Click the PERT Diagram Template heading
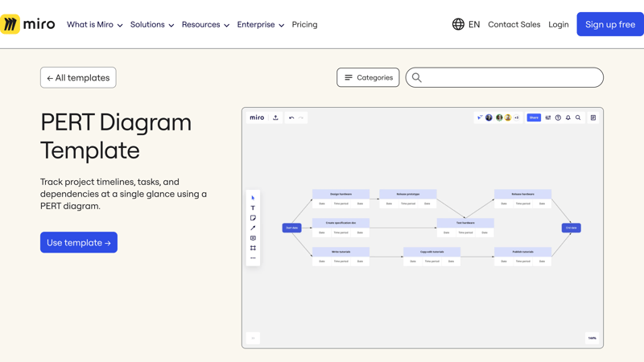Image resolution: width=644 pixels, height=362 pixels. pos(116,136)
